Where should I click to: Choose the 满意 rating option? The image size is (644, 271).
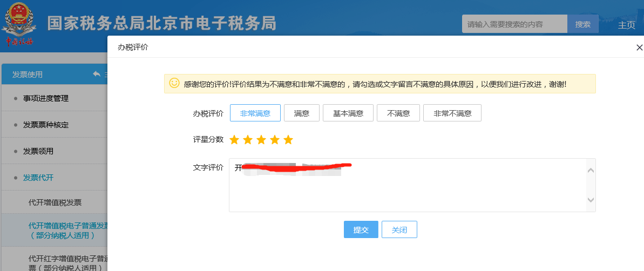coord(301,113)
